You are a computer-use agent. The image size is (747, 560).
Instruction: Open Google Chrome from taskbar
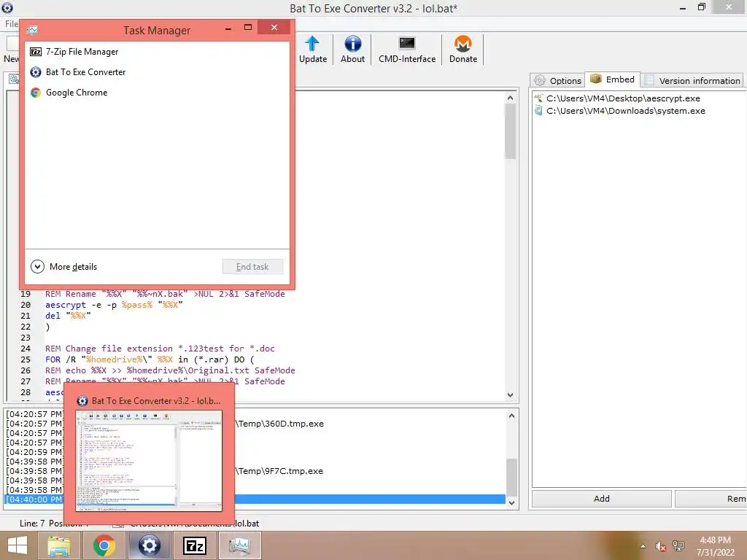tap(104, 545)
